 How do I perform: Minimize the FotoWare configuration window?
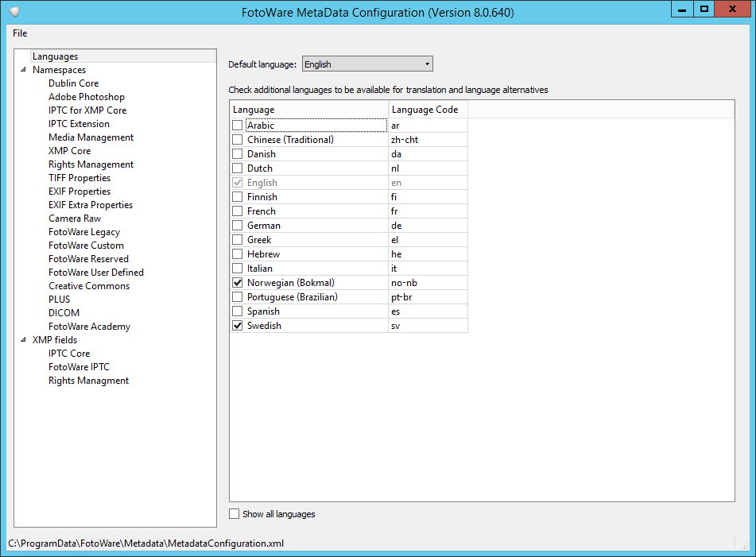click(x=682, y=10)
